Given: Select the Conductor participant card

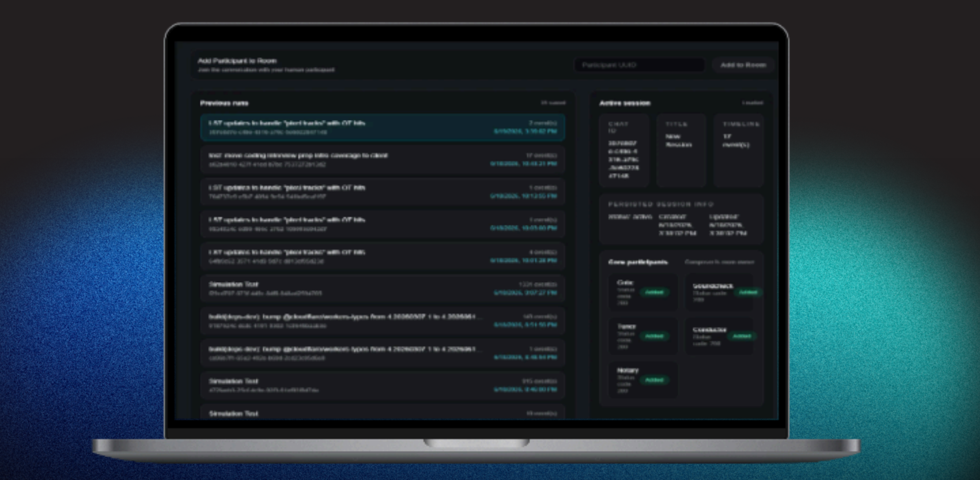Looking at the screenshot, I should tap(719, 336).
